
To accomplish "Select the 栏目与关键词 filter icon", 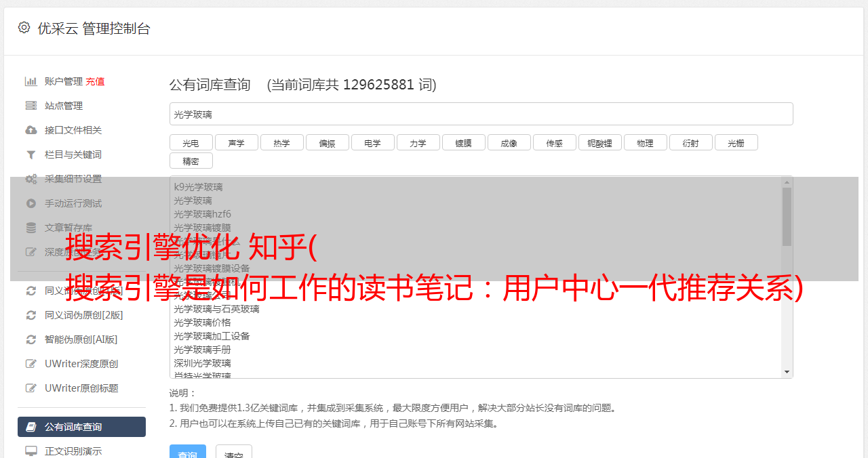I will 31,154.
